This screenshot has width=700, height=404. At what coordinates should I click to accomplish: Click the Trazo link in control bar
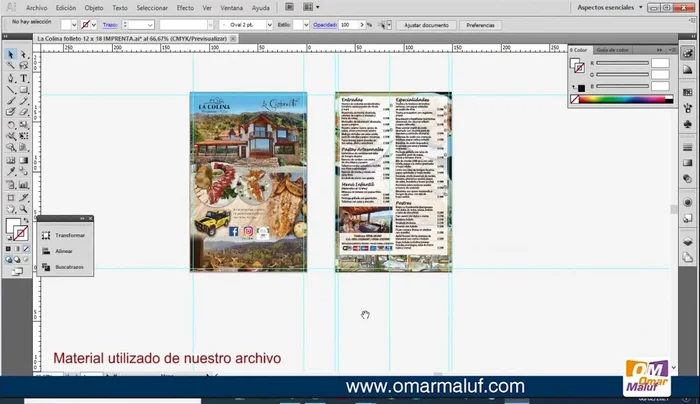(x=110, y=25)
